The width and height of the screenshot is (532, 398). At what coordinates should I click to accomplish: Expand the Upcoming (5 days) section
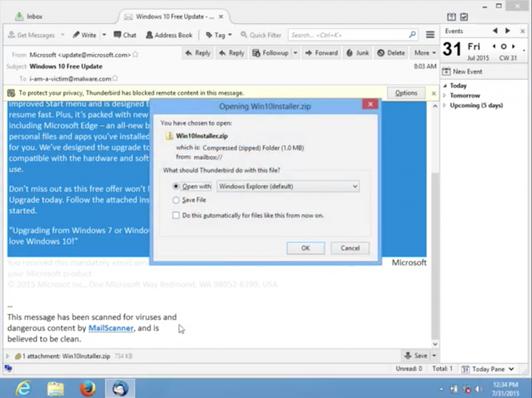point(445,105)
